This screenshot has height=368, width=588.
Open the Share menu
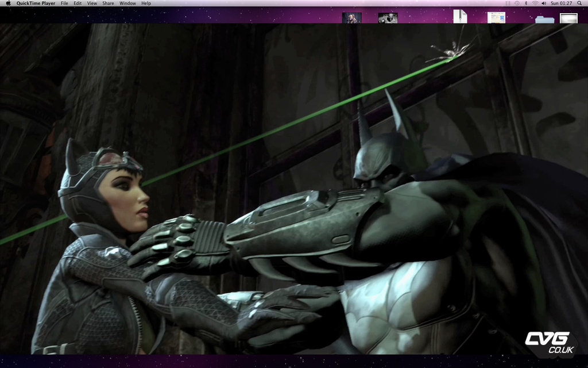pos(108,3)
